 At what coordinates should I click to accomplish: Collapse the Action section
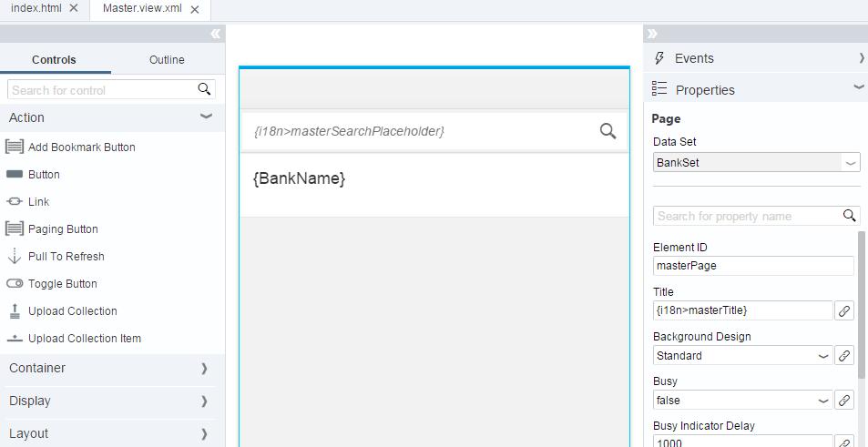(x=206, y=117)
